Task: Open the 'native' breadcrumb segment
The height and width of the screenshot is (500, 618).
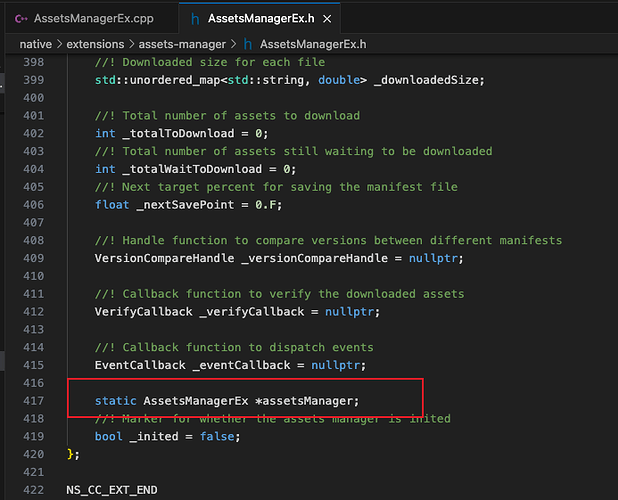Action: tap(35, 44)
